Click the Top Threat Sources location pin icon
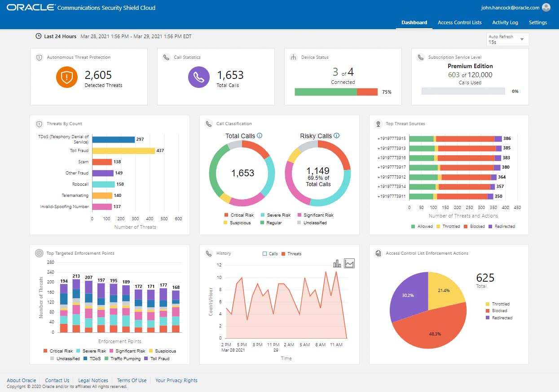 378,124
